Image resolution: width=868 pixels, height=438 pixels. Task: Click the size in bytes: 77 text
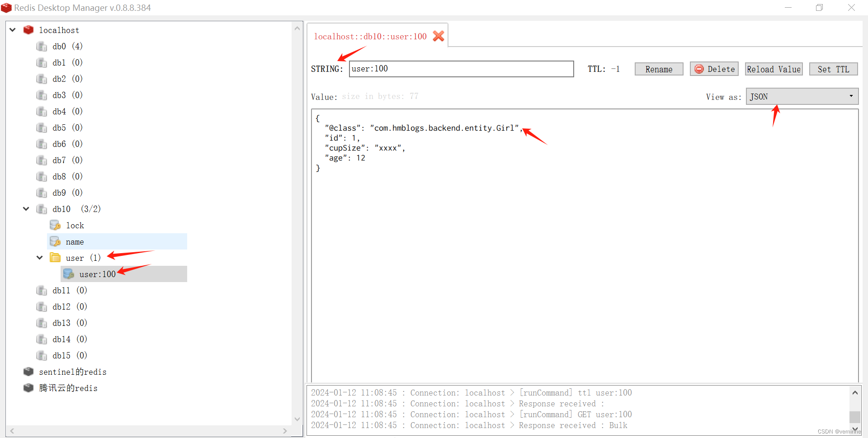(380, 96)
